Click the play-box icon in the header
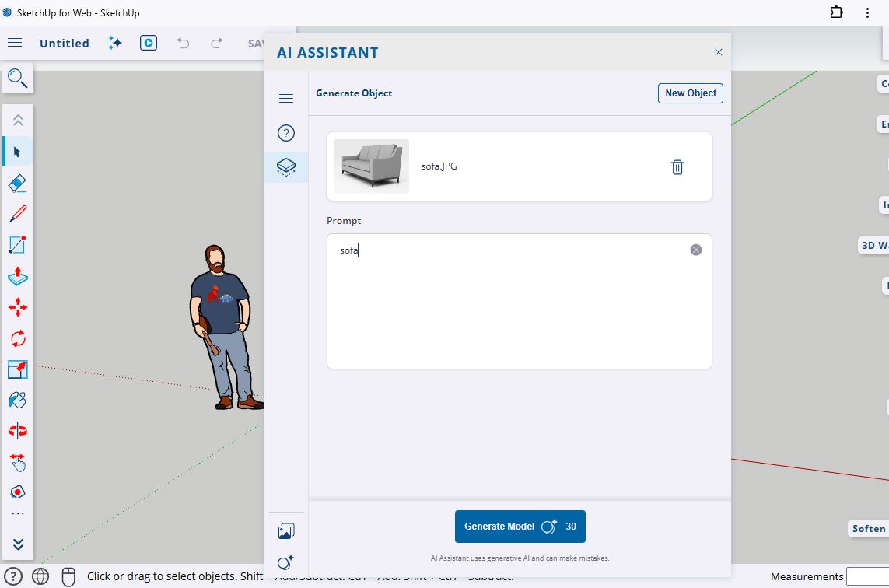Viewport: 889px width, 588px height. (149, 43)
